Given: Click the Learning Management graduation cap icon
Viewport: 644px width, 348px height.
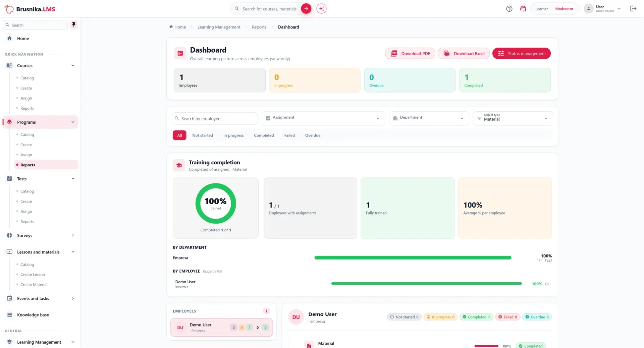Looking at the screenshot, I should [x=9, y=342].
